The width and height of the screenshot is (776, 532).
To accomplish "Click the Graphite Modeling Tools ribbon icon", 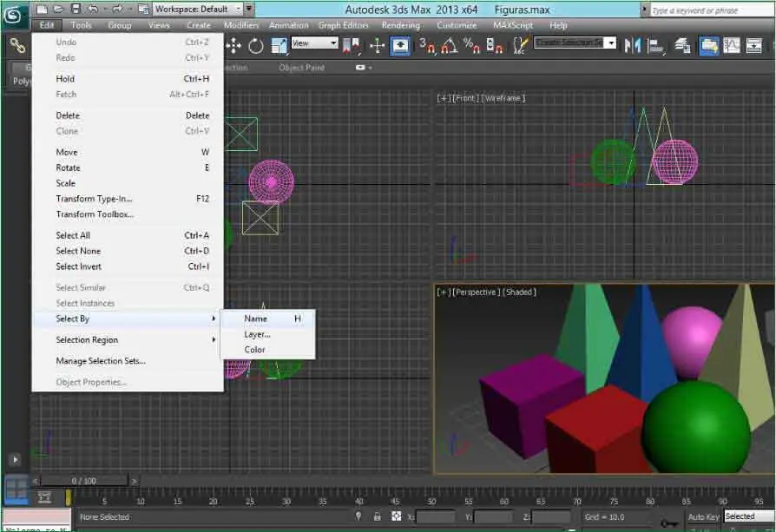I will [708, 46].
